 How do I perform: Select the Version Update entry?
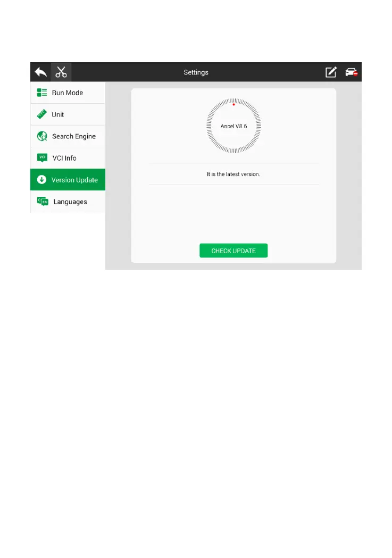click(x=68, y=180)
